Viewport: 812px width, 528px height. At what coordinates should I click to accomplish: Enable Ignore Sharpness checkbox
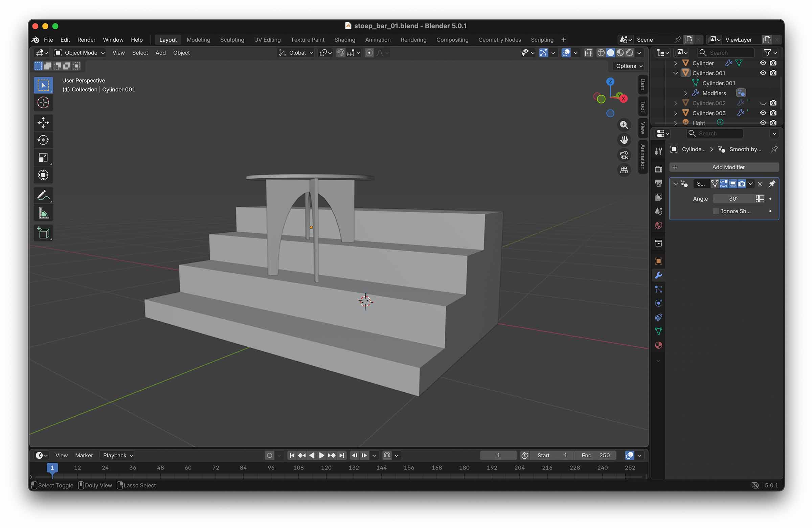click(x=716, y=211)
